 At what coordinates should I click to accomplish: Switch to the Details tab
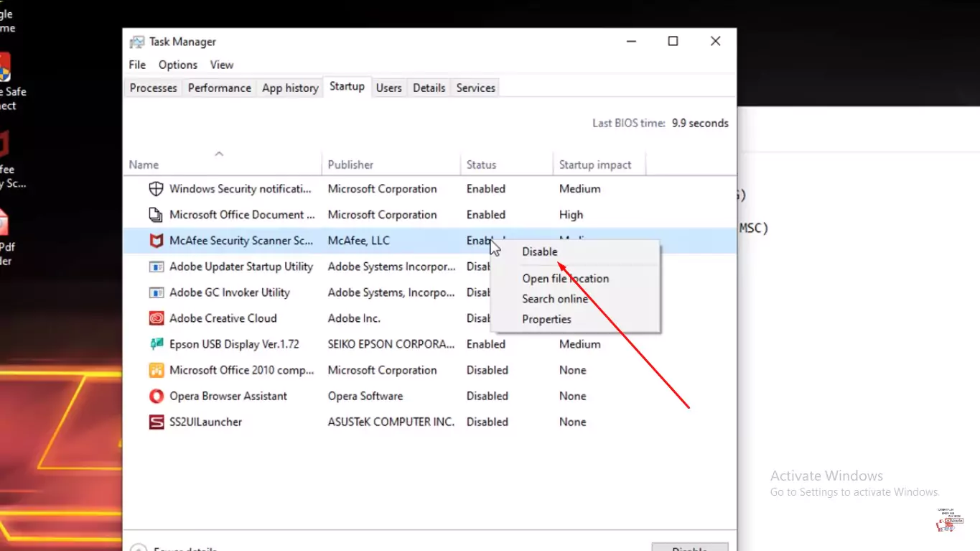pos(429,88)
